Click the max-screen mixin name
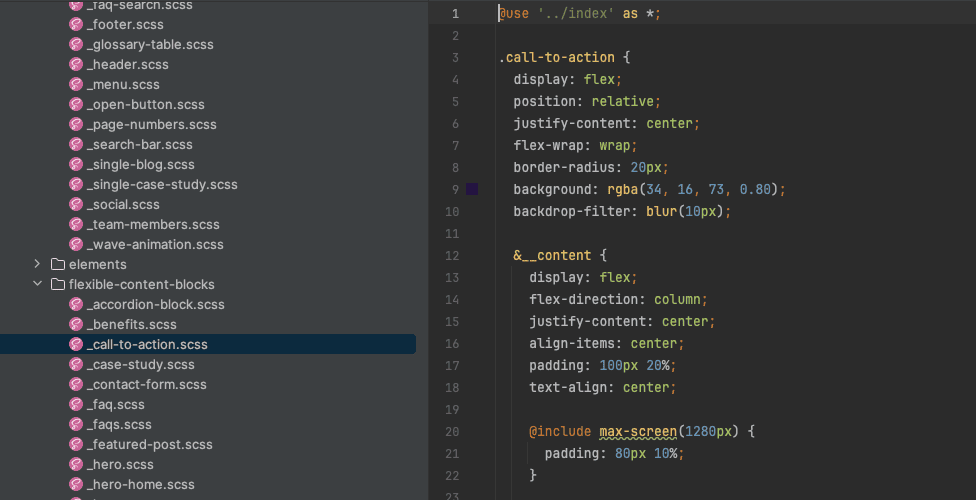Viewport: 976px width, 500px height. (x=638, y=432)
